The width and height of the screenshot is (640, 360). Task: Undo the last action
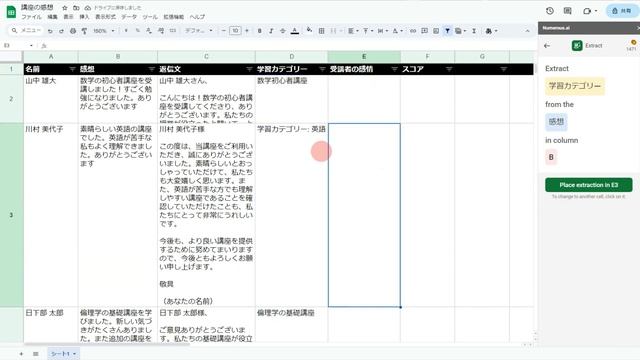pos(50,31)
